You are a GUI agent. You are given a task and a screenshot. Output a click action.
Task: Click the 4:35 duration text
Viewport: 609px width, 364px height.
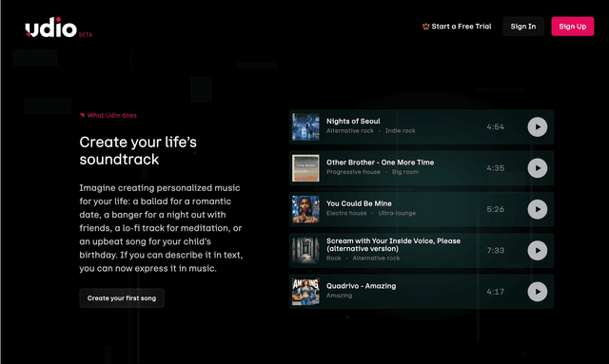pyautogui.click(x=495, y=168)
